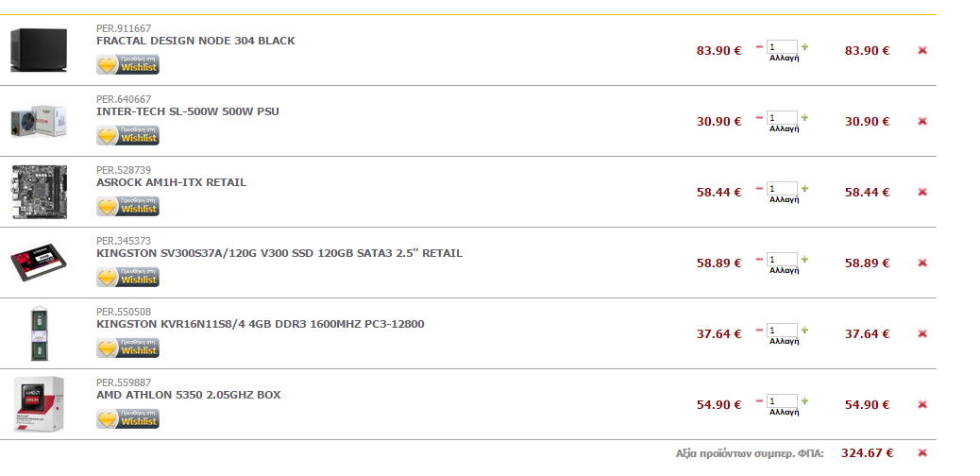Click Αλλαγή under ASRock AM1H-ITX quantity
This screenshot has width=980, height=476.
click(x=784, y=199)
